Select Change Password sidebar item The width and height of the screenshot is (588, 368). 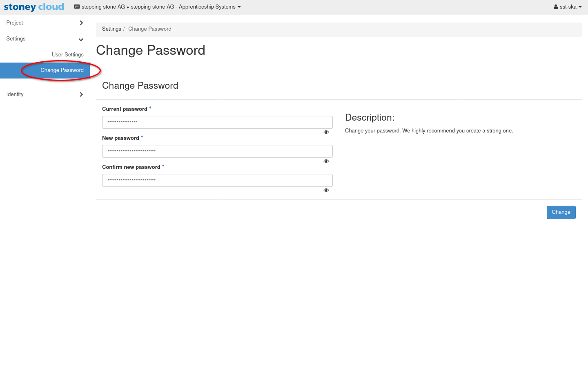click(x=62, y=70)
